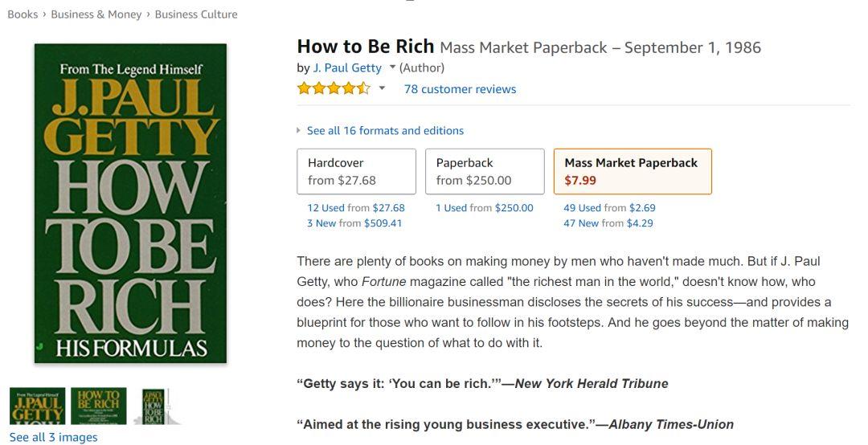Click the star rating icons
The image size is (868, 445).
point(334,89)
